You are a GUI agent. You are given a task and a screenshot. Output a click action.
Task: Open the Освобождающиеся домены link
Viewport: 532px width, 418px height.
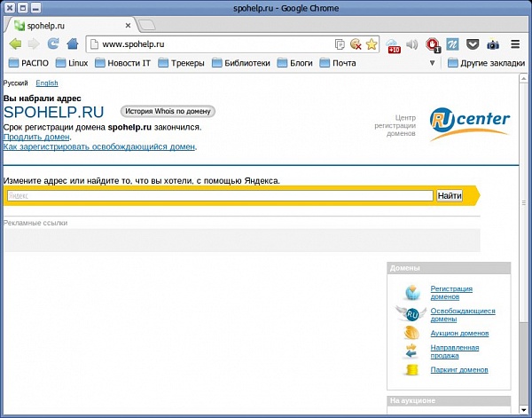[x=463, y=315]
